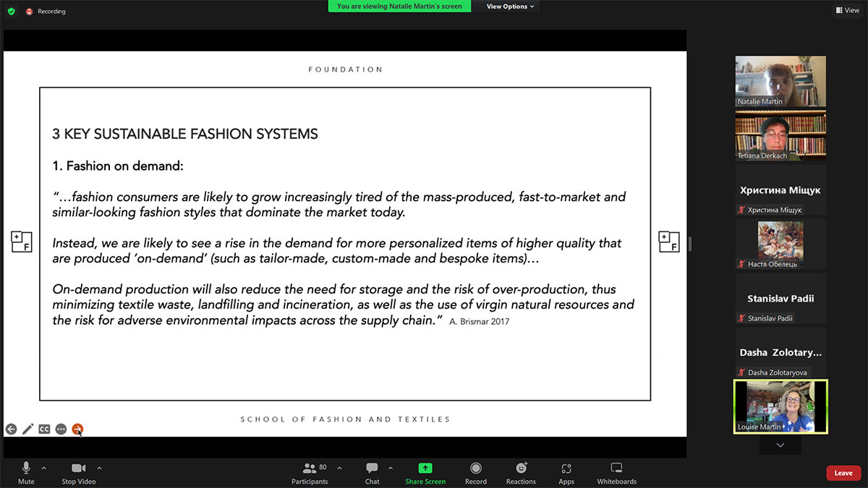This screenshot has height=488, width=868.
Task: Click muted mic icon on Настя Обелець label
Action: tap(741, 264)
